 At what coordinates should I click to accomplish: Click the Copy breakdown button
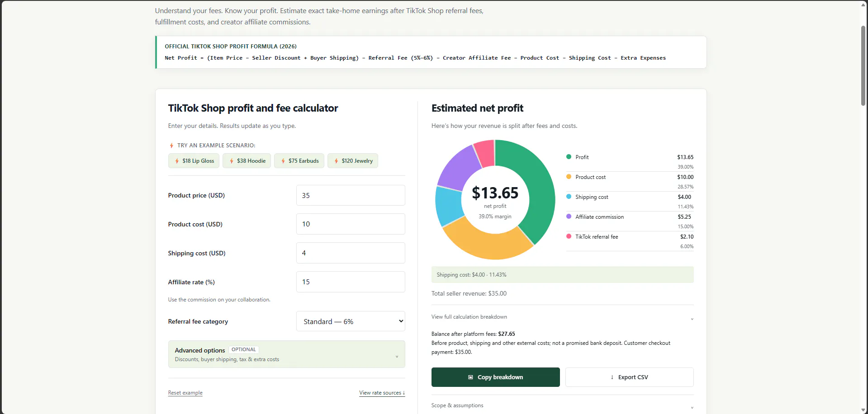click(496, 377)
